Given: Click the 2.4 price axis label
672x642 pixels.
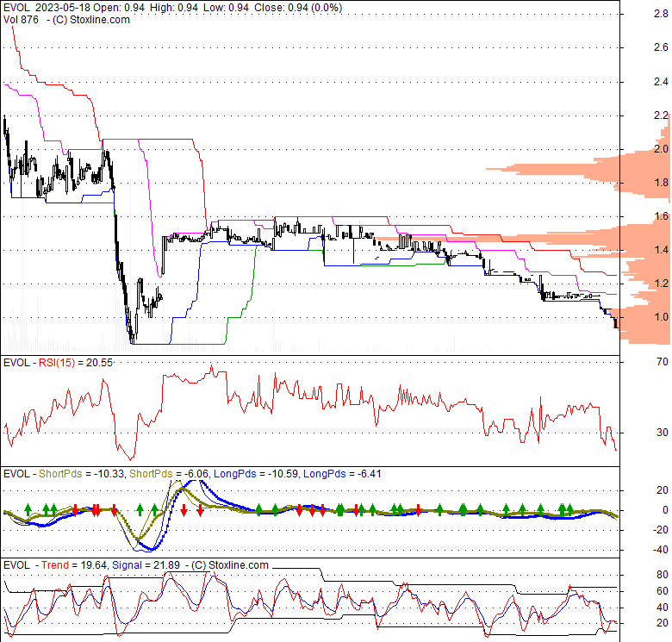Looking at the screenshot, I should (661, 81).
